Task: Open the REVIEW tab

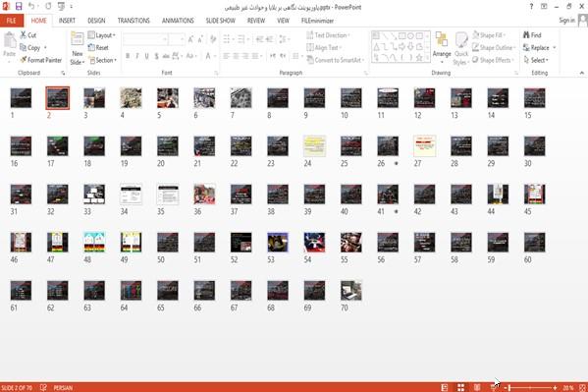Action: [x=256, y=21]
